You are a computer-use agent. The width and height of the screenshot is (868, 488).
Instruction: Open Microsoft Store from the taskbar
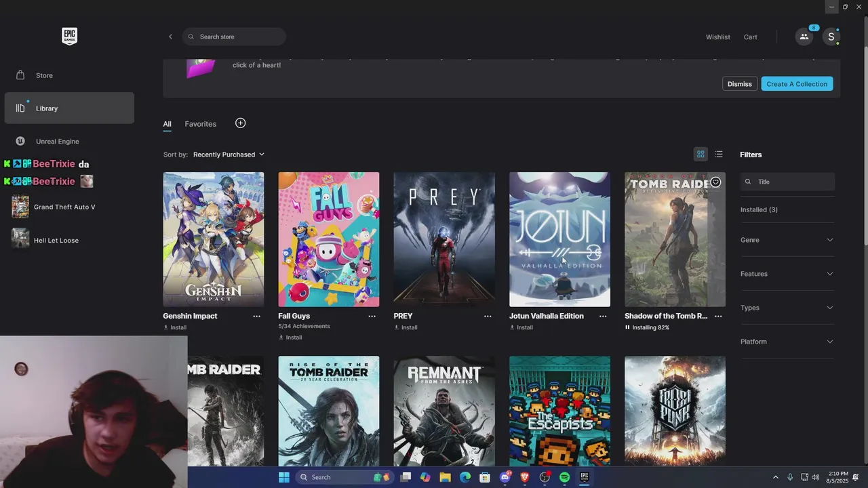(485, 477)
